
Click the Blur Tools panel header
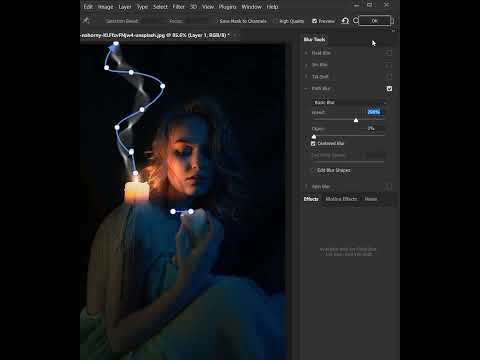pos(314,39)
